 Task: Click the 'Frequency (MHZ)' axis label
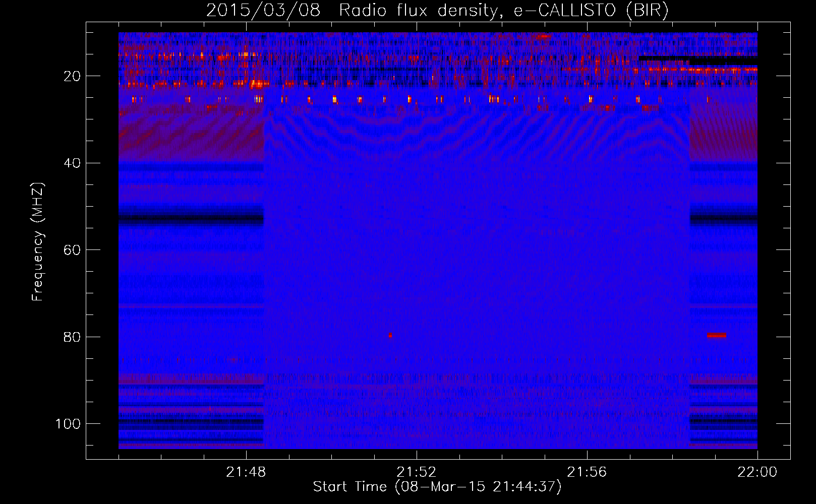tap(38, 242)
